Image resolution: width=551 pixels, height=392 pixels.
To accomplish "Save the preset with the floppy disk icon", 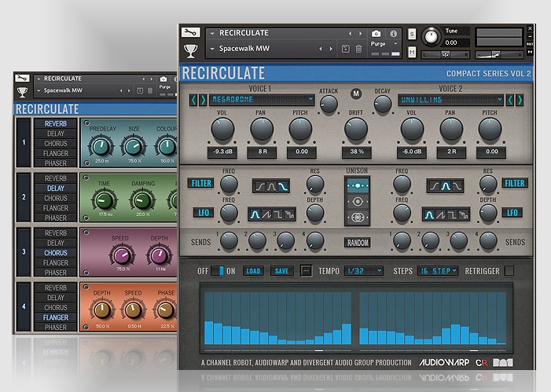I will click(345, 49).
